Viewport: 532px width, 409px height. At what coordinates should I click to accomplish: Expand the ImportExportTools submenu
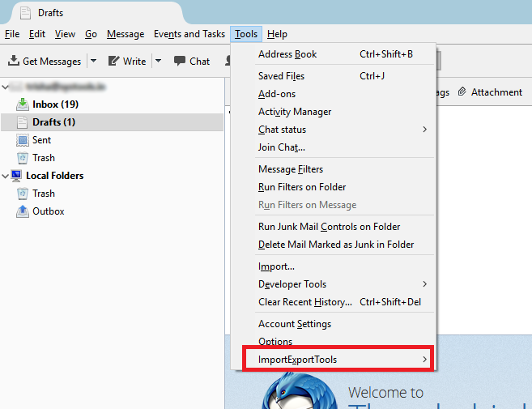(424, 359)
